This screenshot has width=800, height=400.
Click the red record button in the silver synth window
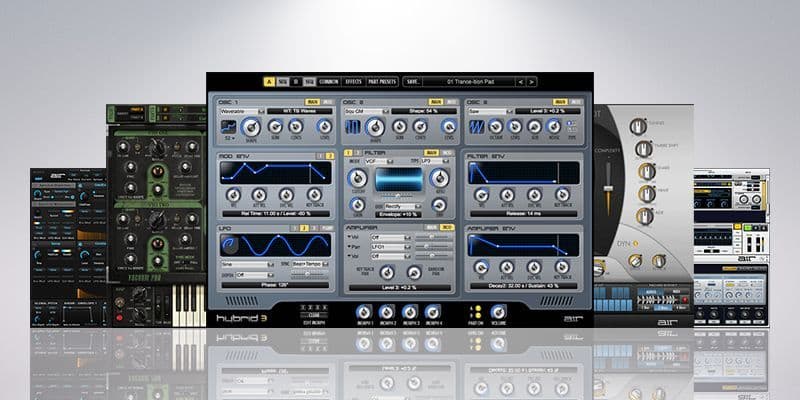coord(685,299)
